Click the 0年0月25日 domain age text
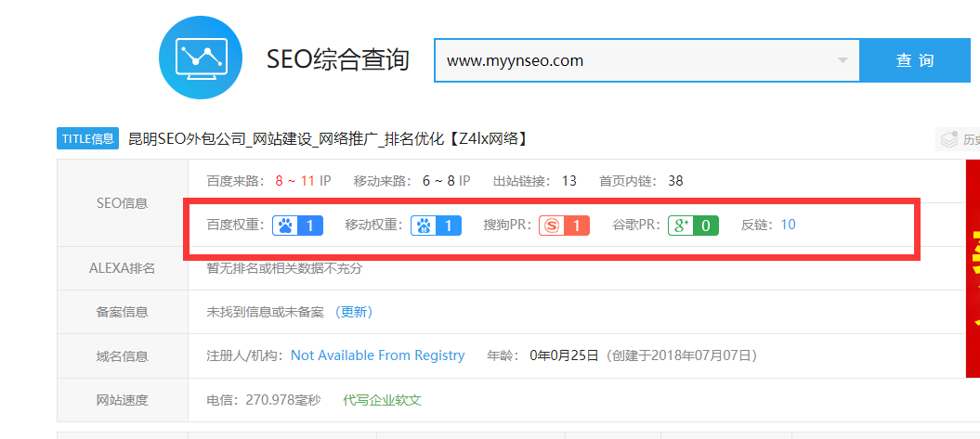Viewport: 980px width, 439px height. click(x=564, y=356)
